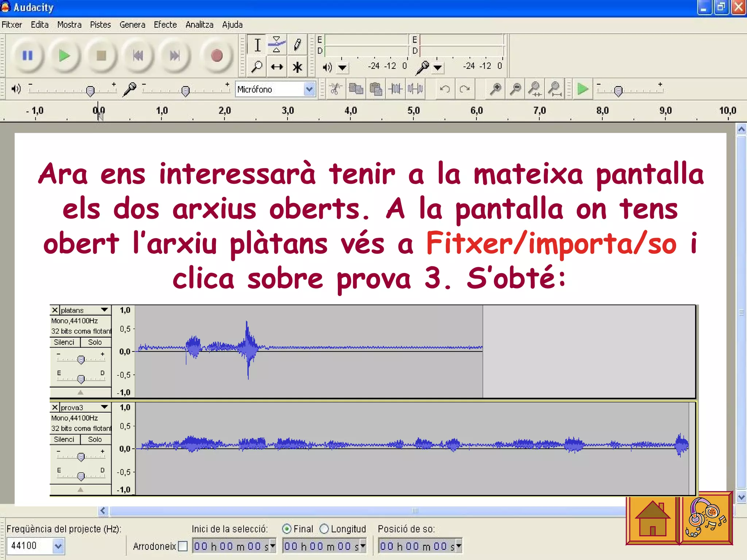
Task: Click the playback speed slider handle
Action: tap(618, 90)
